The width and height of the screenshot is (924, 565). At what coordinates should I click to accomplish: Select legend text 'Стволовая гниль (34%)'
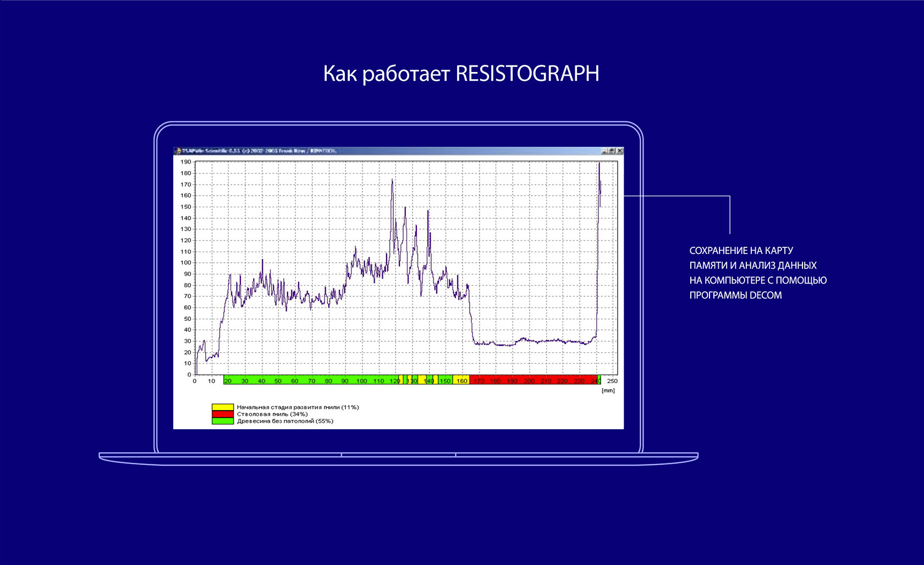pos(272,414)
